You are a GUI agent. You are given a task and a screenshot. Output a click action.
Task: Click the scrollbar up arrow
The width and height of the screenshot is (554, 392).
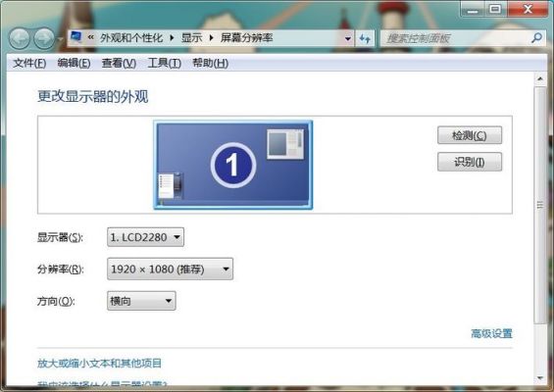(x=540, y=78)
